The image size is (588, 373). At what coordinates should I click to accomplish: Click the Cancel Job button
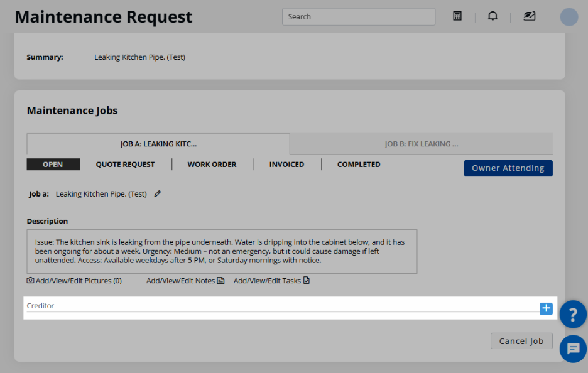click(x=521, y=341)
